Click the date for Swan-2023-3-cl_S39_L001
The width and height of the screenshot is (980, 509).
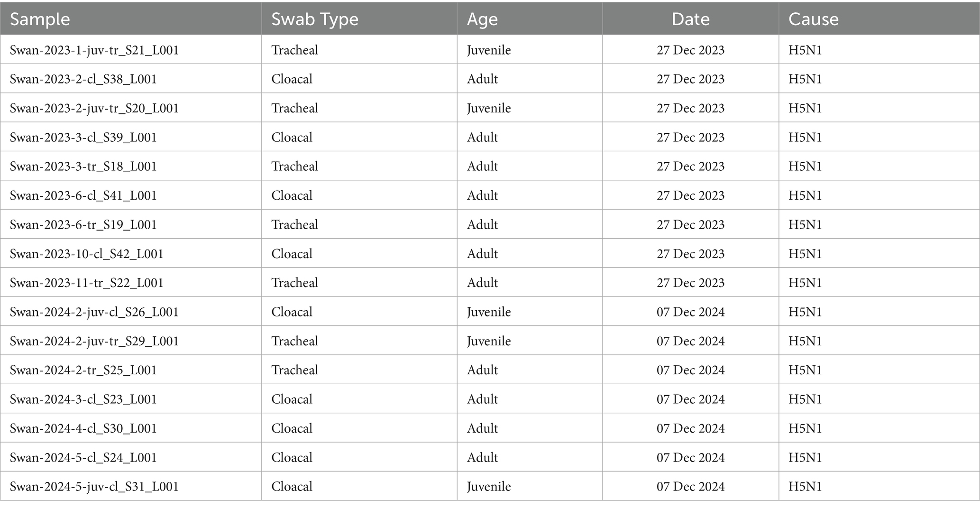pos(690,137)
